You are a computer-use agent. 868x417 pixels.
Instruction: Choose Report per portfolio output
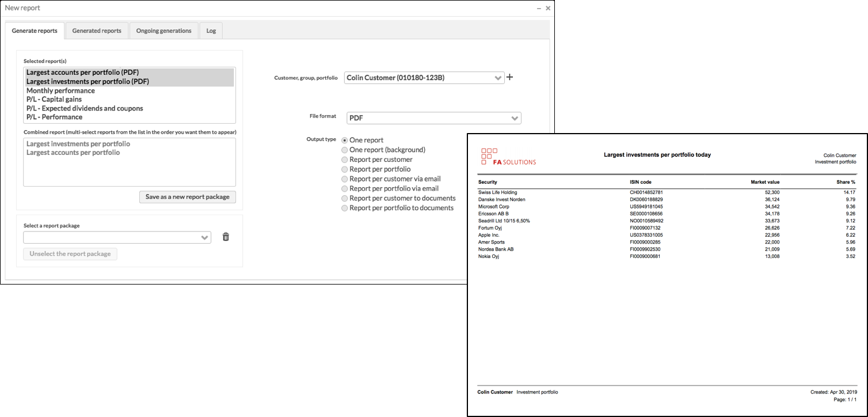point(345,169)
